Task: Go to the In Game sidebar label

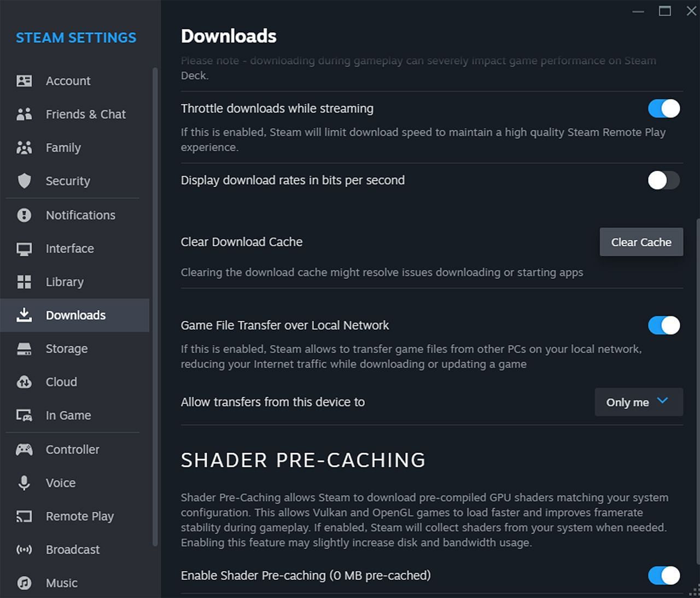Action: pos(68,415)
